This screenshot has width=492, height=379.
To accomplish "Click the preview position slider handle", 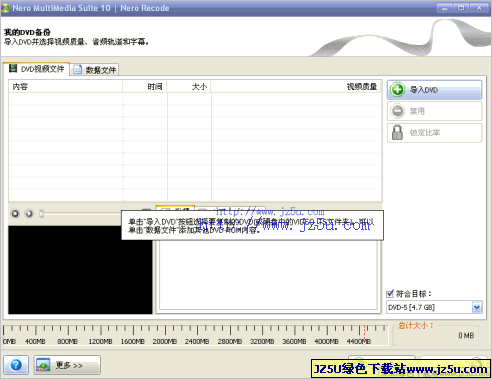I will pos(41,213).
